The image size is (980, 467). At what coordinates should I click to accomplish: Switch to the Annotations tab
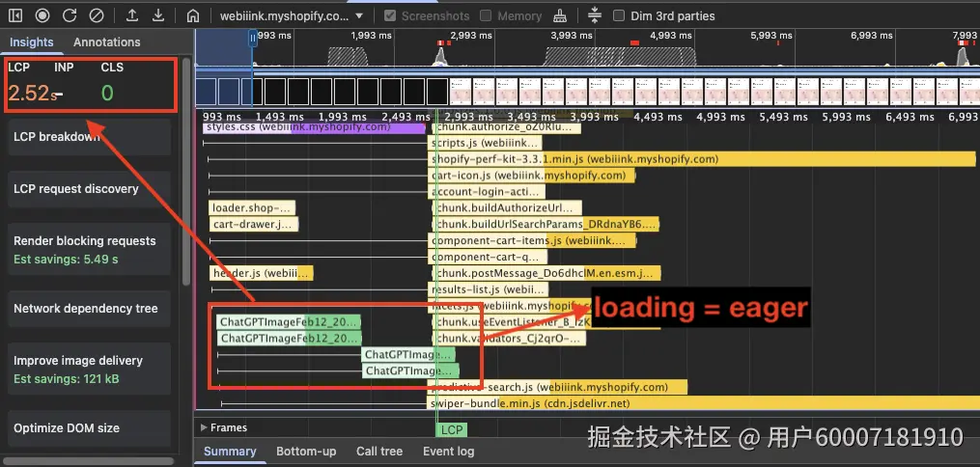point(107,42)
